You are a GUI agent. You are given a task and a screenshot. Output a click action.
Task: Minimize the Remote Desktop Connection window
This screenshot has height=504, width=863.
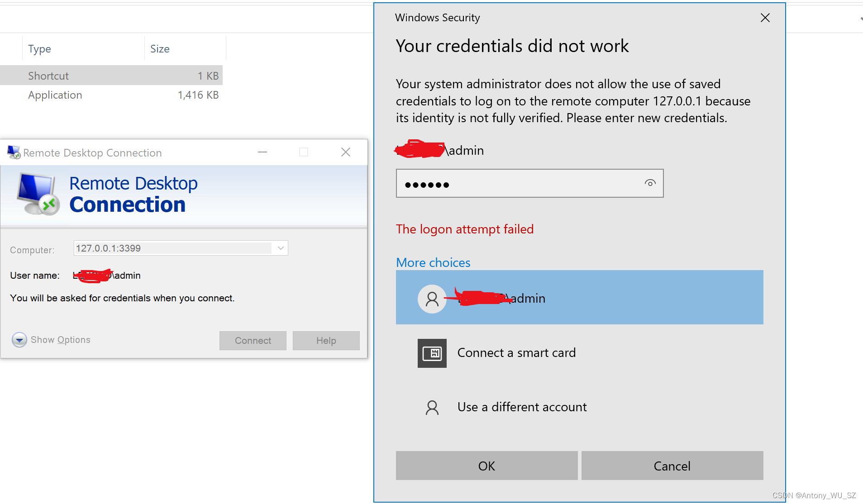262,152
